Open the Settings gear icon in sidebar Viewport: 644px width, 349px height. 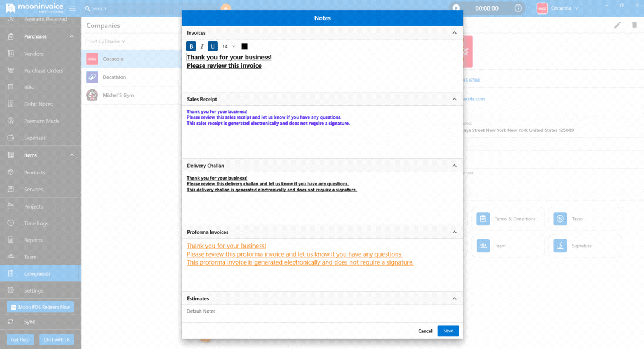[11, 290]
